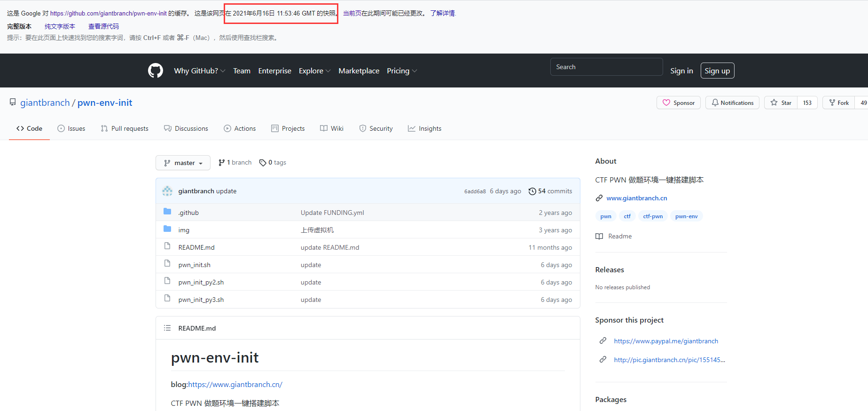868x411 pixels.
Task: Click the pwn topic tag
Action: tap(606, 216)
